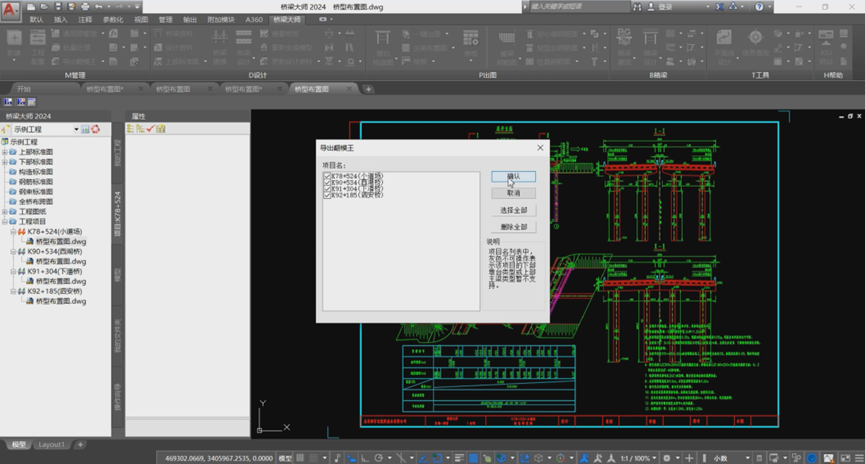Click the customization menu icon in status bar
865x464 pixels.
[859, 458]
